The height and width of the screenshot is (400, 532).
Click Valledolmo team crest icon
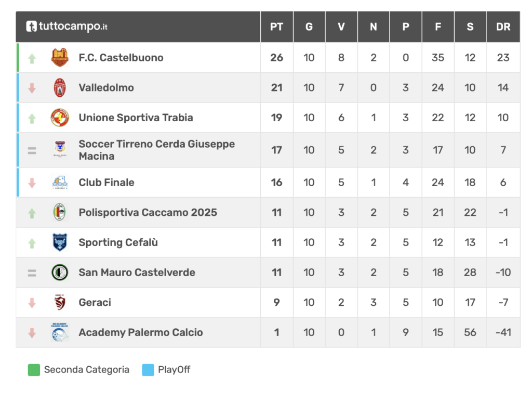pyautogui.click(x=60, y=88)
